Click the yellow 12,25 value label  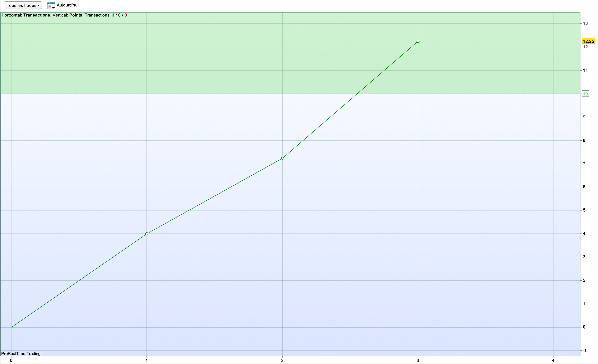click(x=588, y=41)
